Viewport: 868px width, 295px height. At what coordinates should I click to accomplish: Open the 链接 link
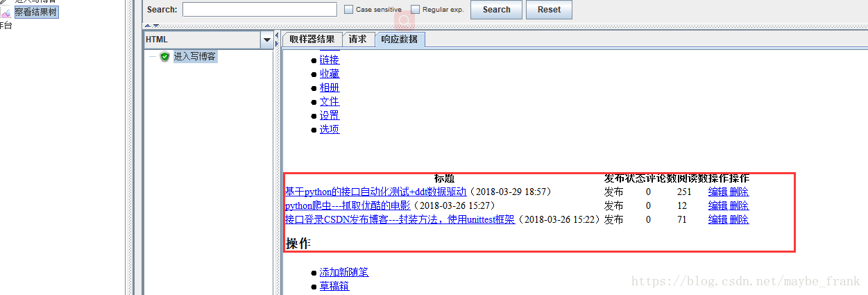click(330, 60)
